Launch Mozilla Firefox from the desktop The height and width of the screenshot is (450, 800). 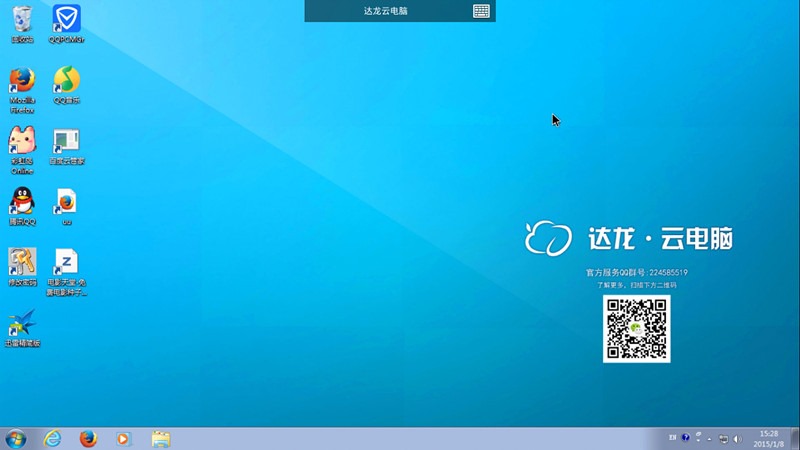(x=22, y=90)
